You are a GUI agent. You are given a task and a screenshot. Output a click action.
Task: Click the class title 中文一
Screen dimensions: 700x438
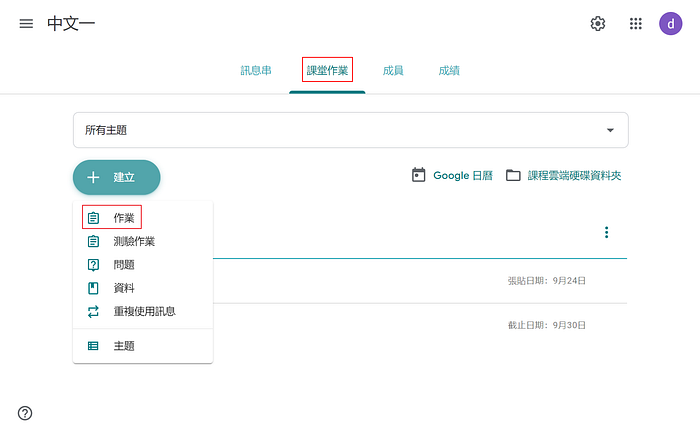71,24
